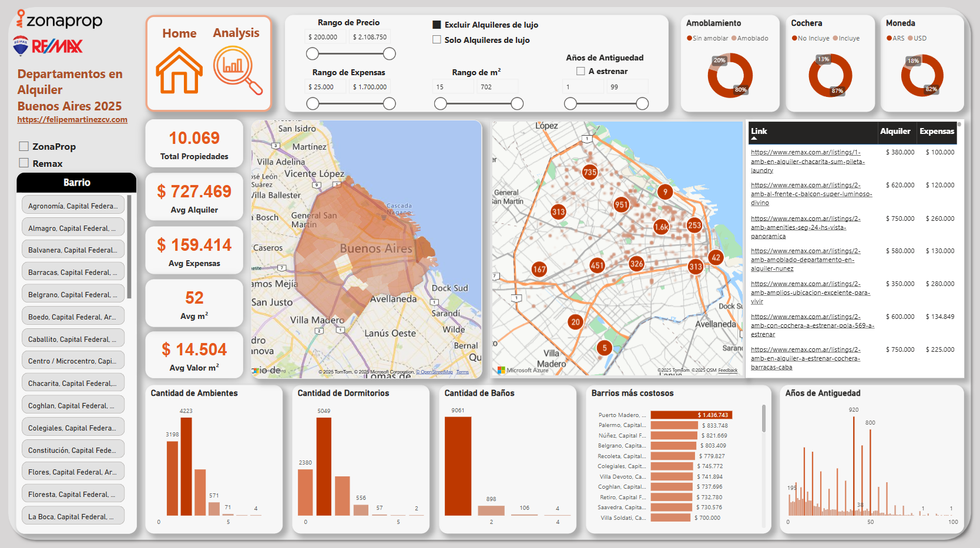Enable the ZonaProp checkbox

(x=24, y=146)
